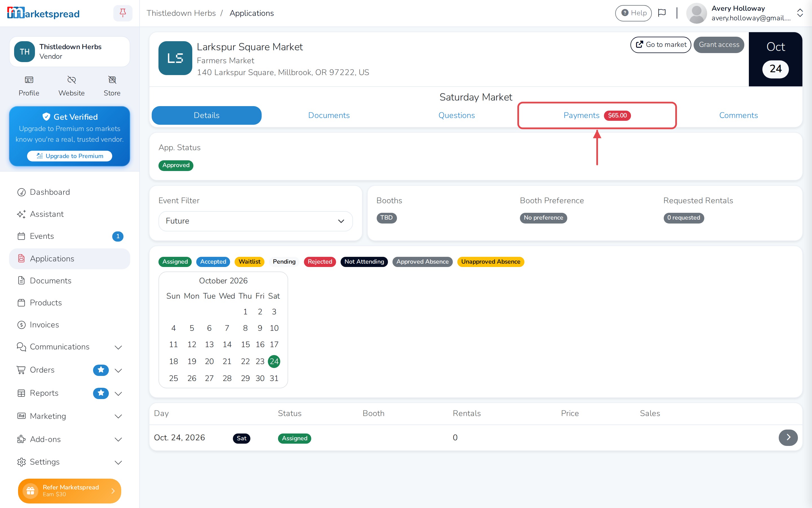The height and width of the screenshot is (508, 812).
Task: Click the LS market logo tile
Action: pyautogui.click(x=175, y=58)
